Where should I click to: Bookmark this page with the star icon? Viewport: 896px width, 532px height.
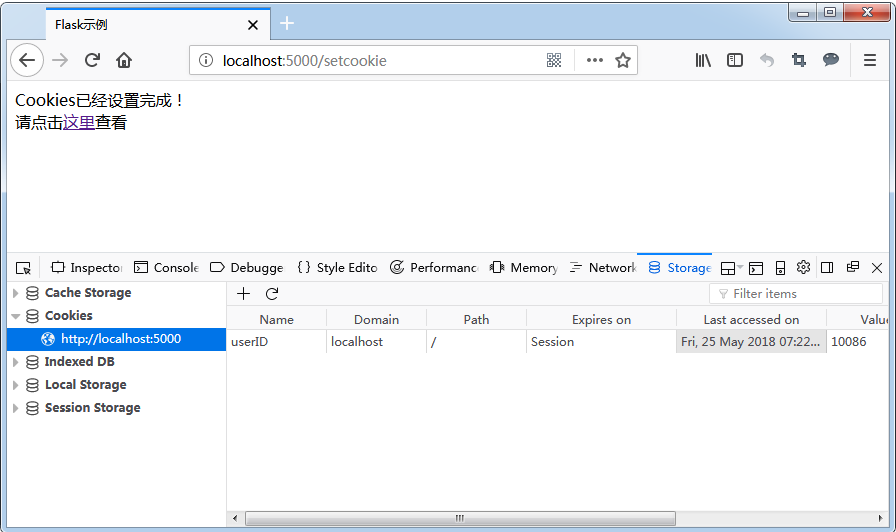click(623, 60)
